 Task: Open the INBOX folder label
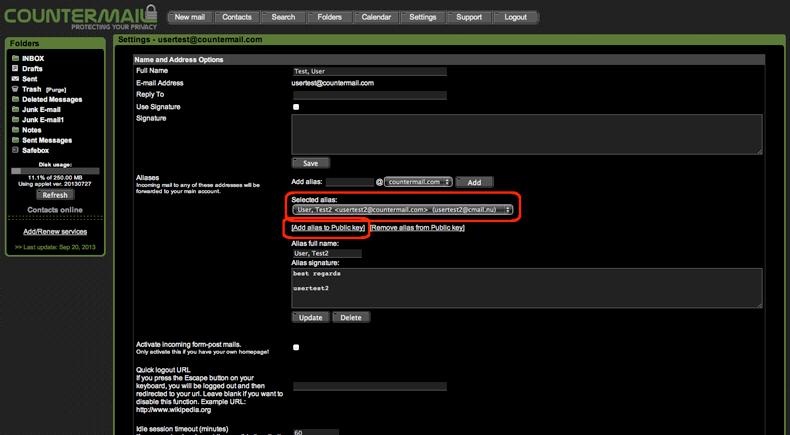[x=33, y=58]
